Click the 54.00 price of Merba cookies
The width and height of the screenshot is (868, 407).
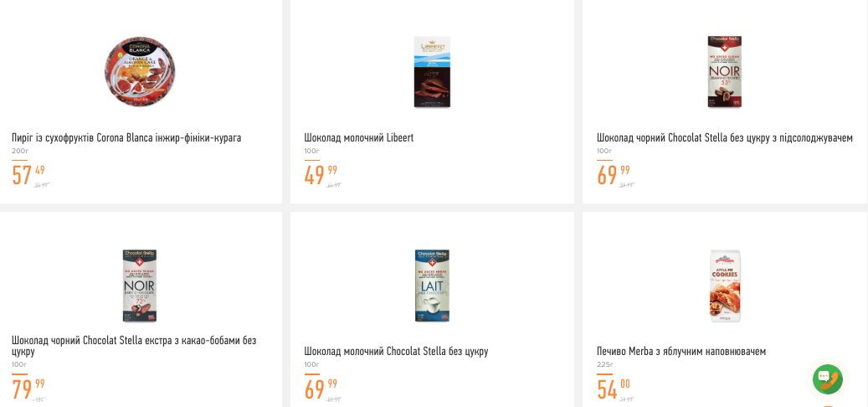pyautogui.click(x=613, y=389)
